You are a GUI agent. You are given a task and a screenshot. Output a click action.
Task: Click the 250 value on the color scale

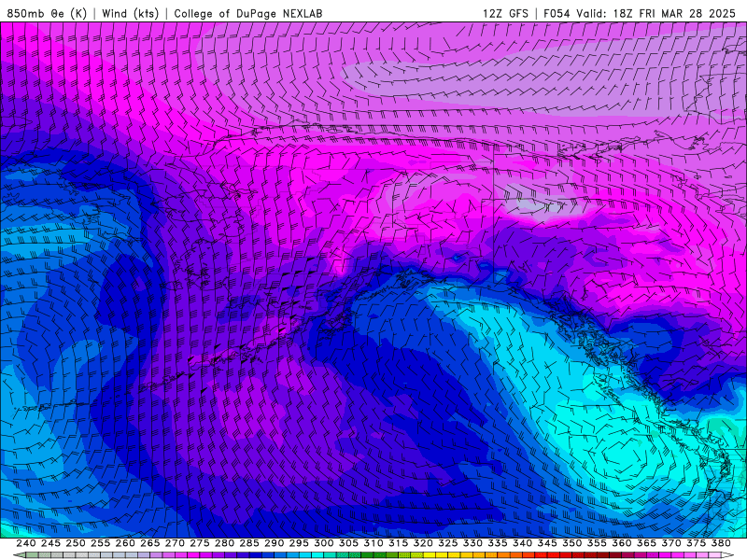(x=76, y=543)
